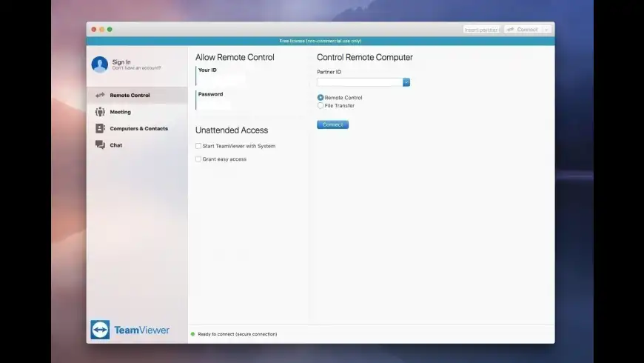
Task: Go to Remote Control section
Action: click(x=137, y=95)
